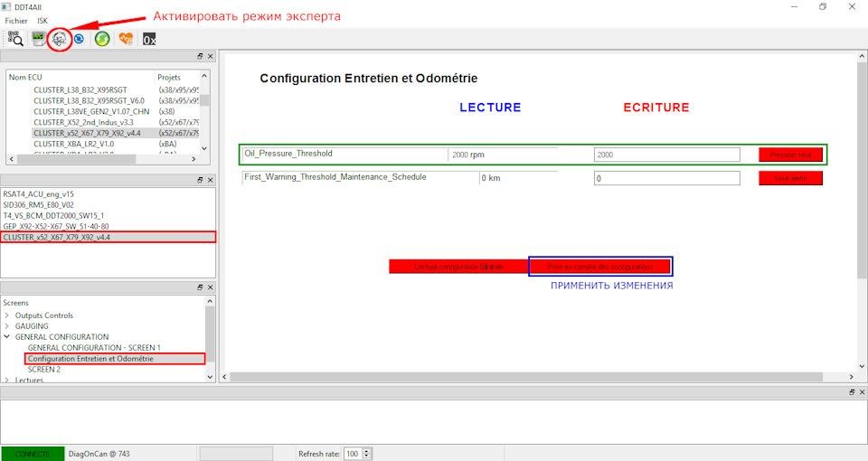
Task: Close the bottom log panel
Action: click(862, 391)
